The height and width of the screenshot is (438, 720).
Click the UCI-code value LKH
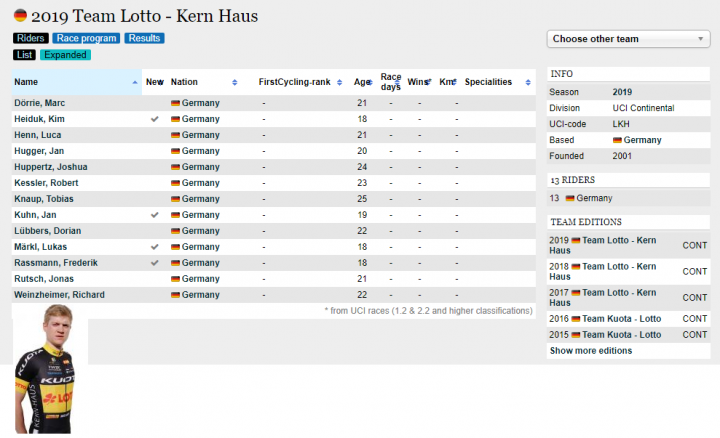(621, 124)
